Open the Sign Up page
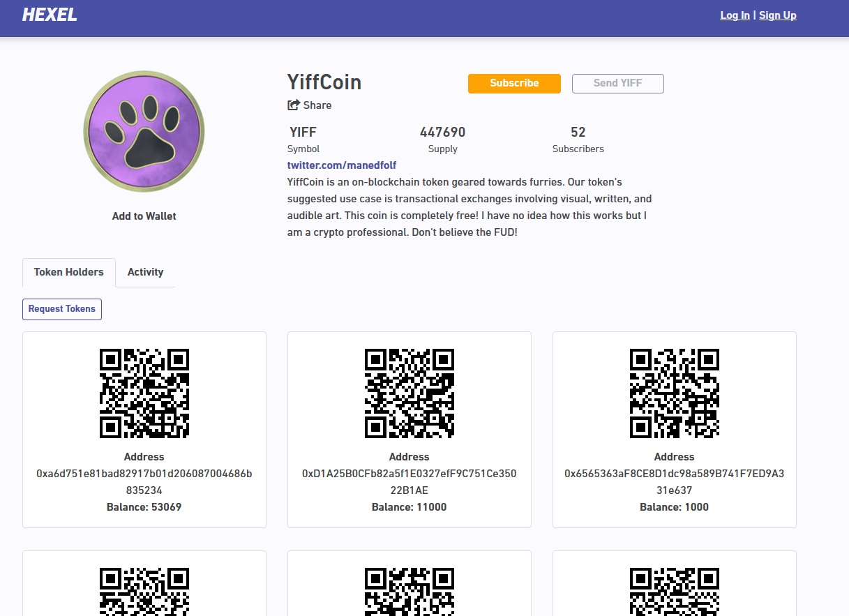 tap(777, 15)
